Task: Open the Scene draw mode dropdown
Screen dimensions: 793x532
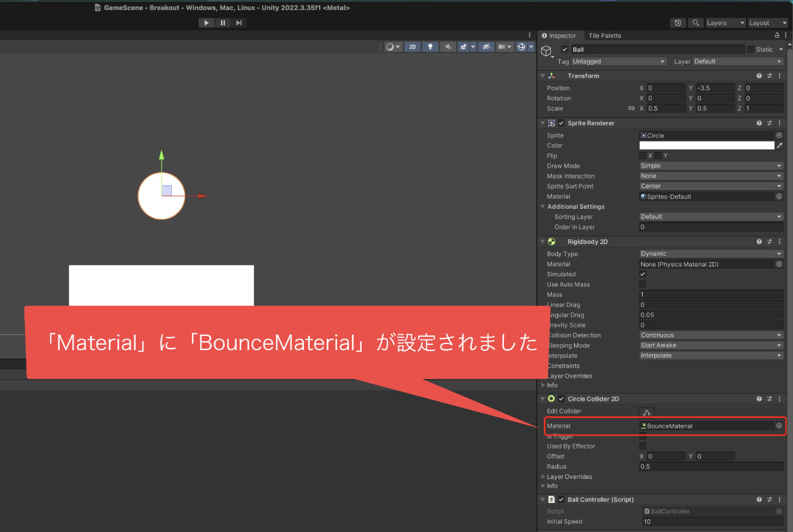Action: click(393, 46)
